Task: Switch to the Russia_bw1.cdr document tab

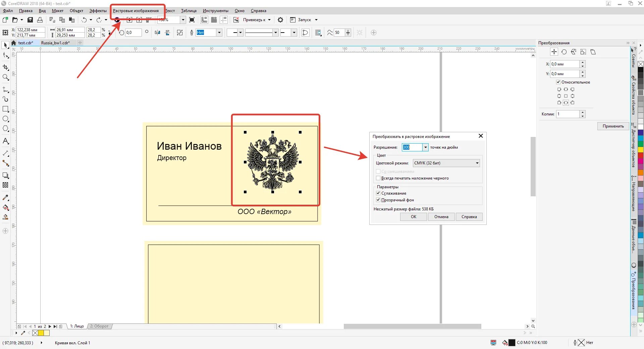Action: tap(55, 43)
